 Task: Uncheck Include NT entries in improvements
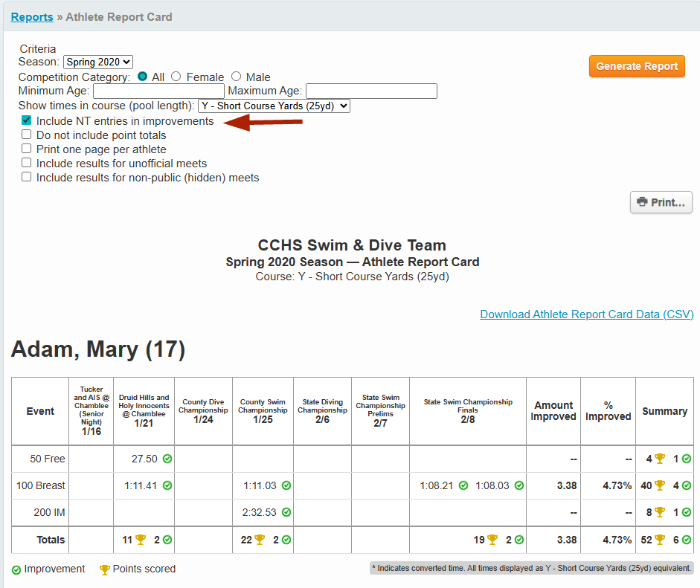(26, 120)
